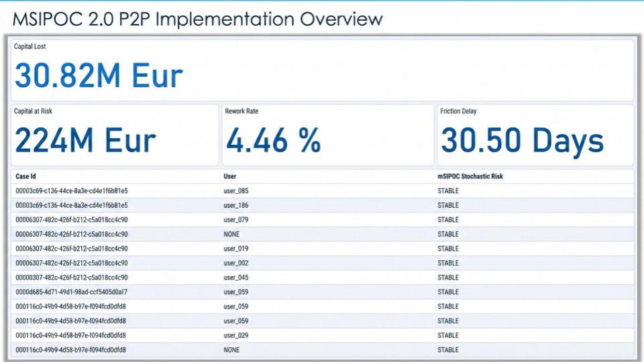This screenshot has width=644, height=362.
Task: Select the Friction Delay 30.50 Days value
Action: pos(522,141)
